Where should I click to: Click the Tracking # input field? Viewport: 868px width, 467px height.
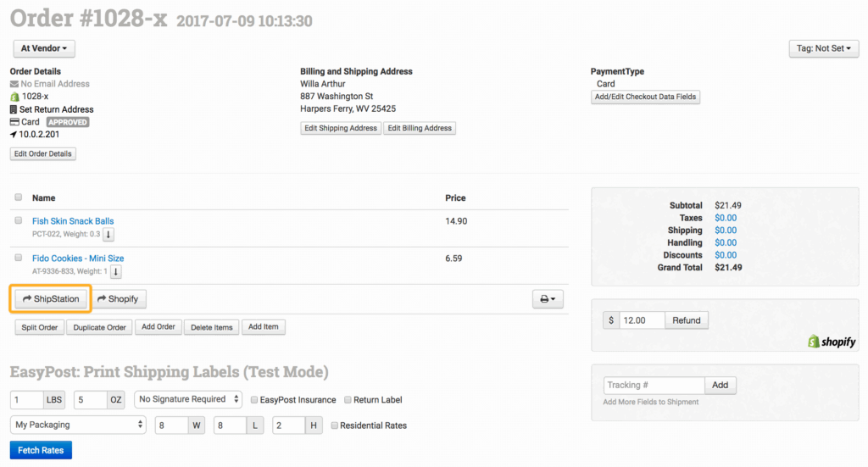click(x=654, y=385)
